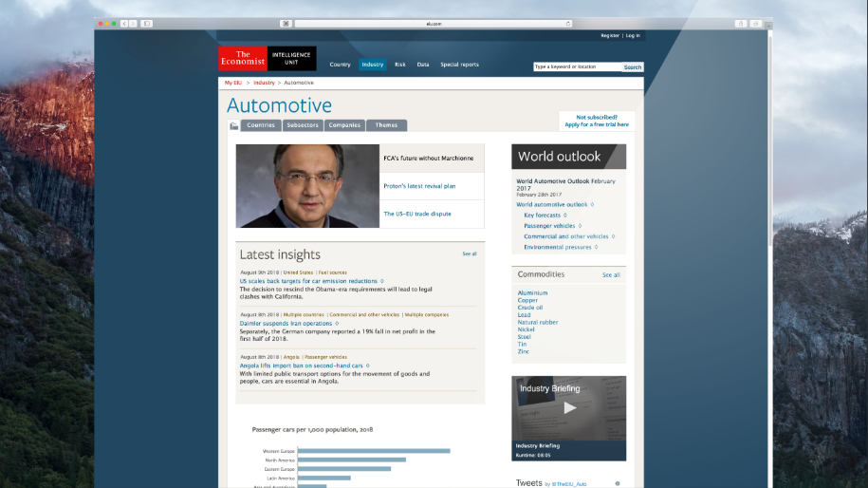Show all tabs in Safari

pyautogui.click(x=756, y=24)
